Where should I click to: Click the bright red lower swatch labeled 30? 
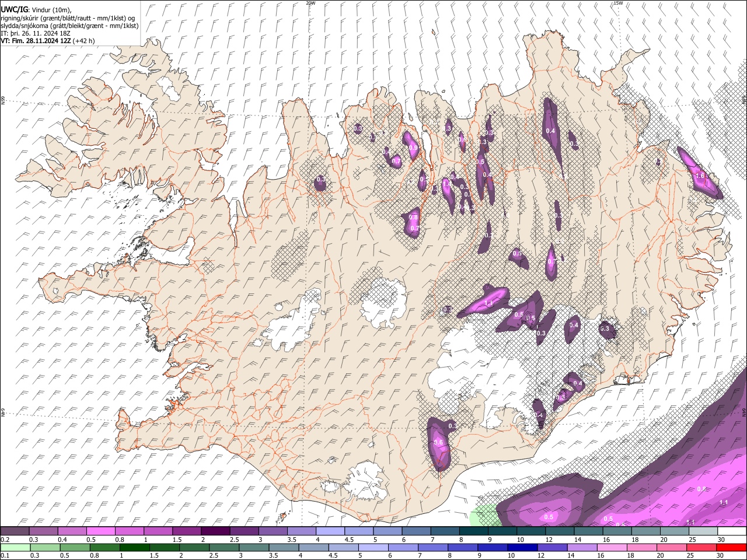[x=731, y=547]
